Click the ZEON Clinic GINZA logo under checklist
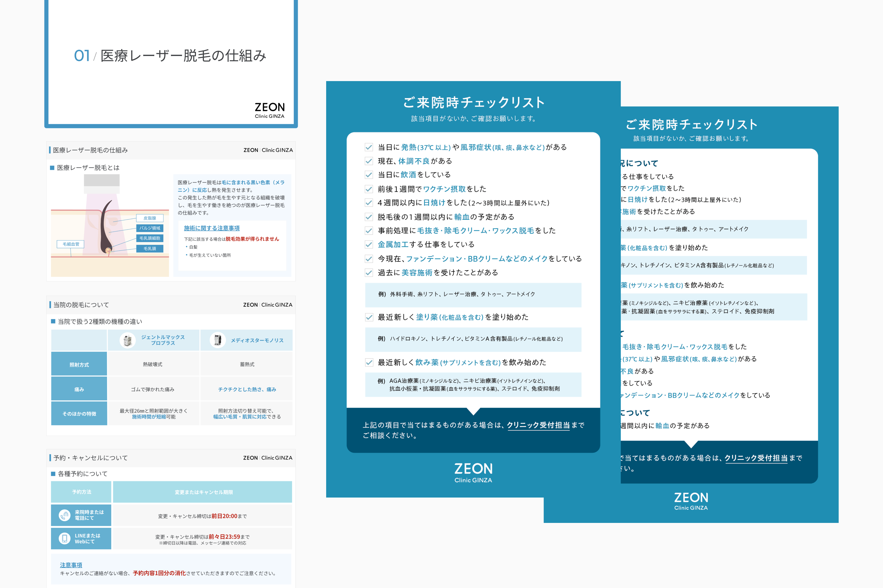Screen dimensions: 883x588 [473, 472]
